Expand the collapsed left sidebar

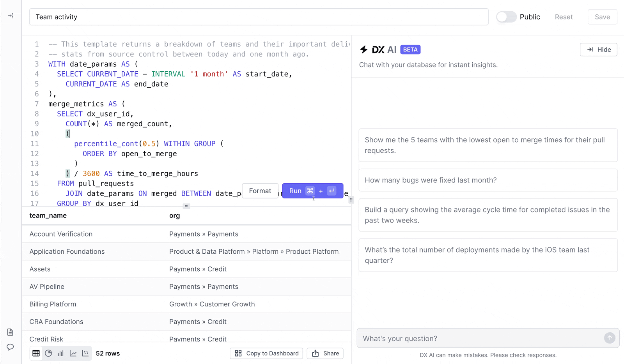coord(11,16)
